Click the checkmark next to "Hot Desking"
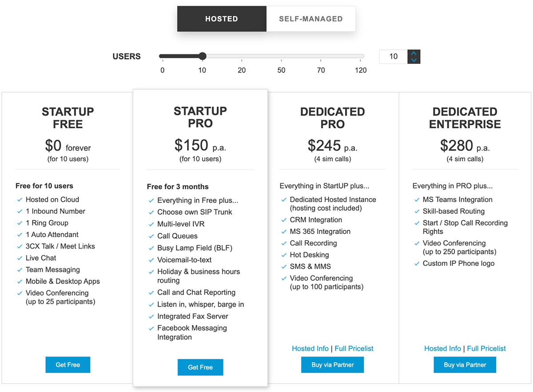 pyautogui.click(x=284, y=255)
